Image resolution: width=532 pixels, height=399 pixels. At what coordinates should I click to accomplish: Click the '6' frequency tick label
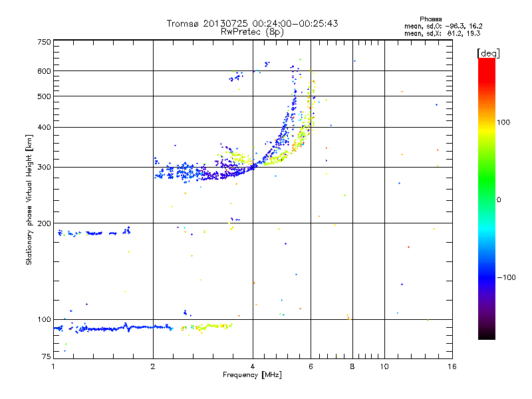tap(311, 366)
